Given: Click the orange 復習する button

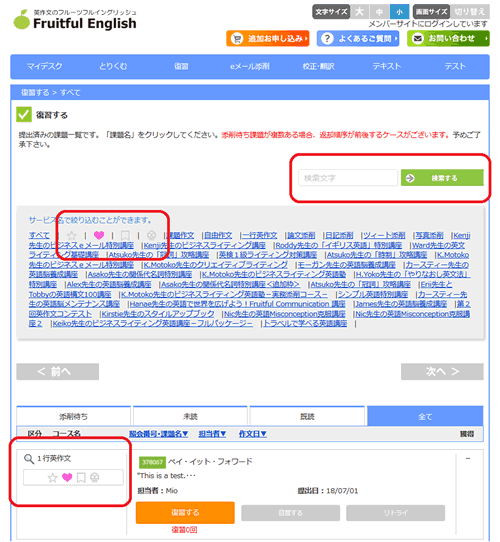Looking at the screenshot, I should (x=185, y=512).
